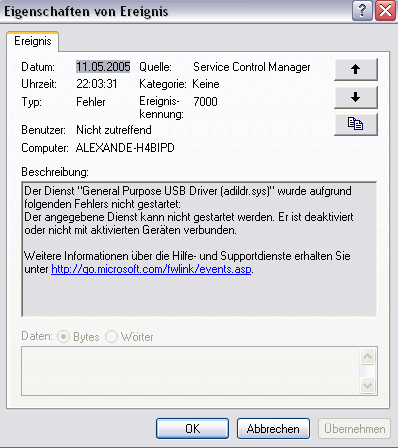Click the Quelle label
The image size is (398, 448).
(155, 67)
